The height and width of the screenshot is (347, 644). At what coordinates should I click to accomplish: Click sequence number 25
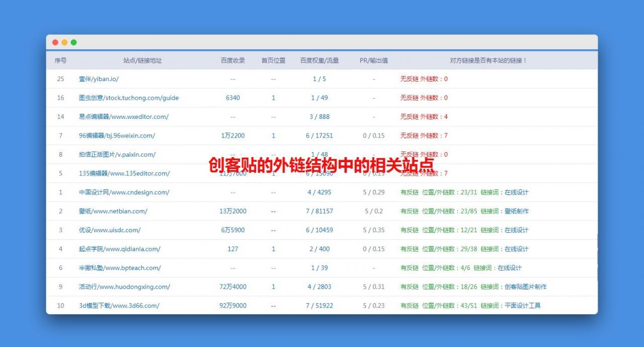click(x=60, y=79)
